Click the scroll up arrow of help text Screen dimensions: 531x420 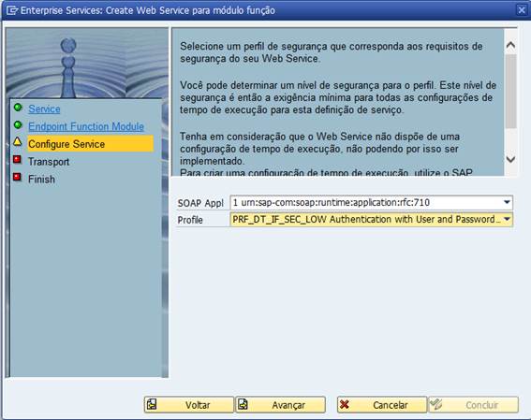[510, 45]
